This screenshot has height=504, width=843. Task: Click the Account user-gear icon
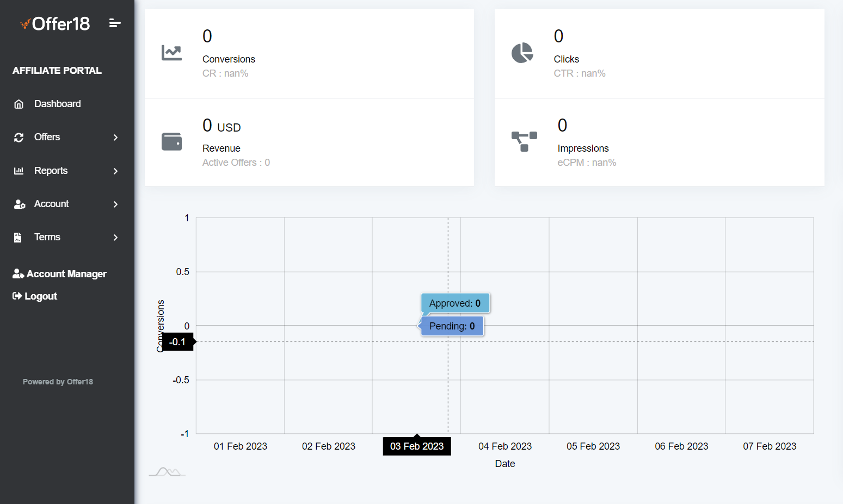pos(20,204)
